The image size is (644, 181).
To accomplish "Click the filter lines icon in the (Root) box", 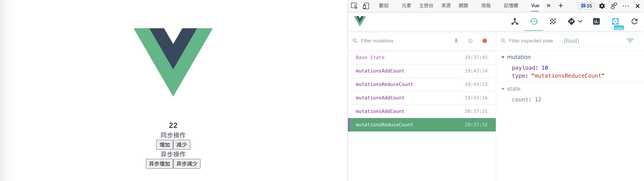I will pyautogui.click(x=630, y=41).
